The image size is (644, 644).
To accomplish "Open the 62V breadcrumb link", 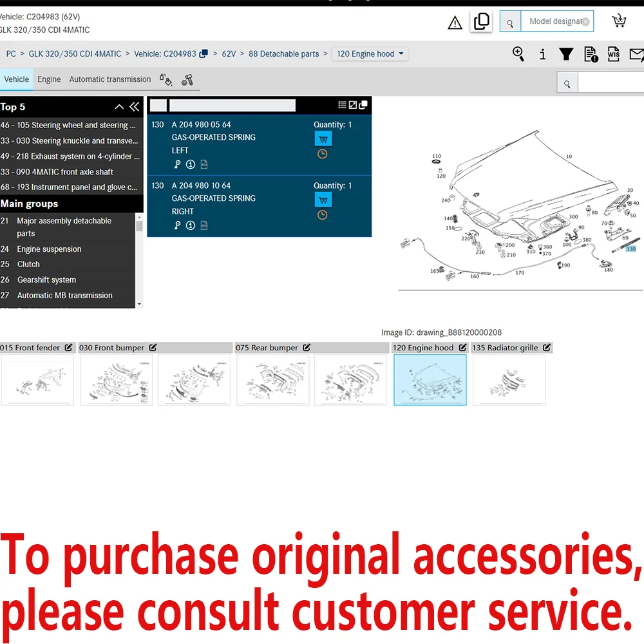I will point(229,54).
